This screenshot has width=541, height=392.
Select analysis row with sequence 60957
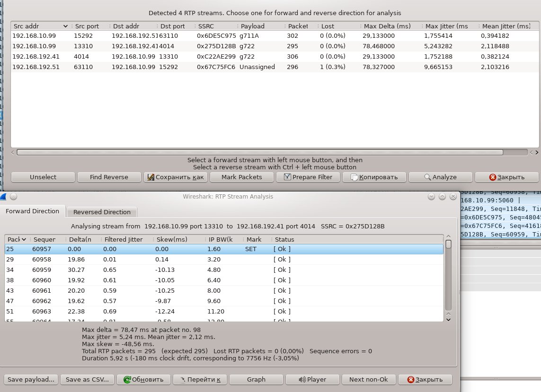tap(224, 249)
